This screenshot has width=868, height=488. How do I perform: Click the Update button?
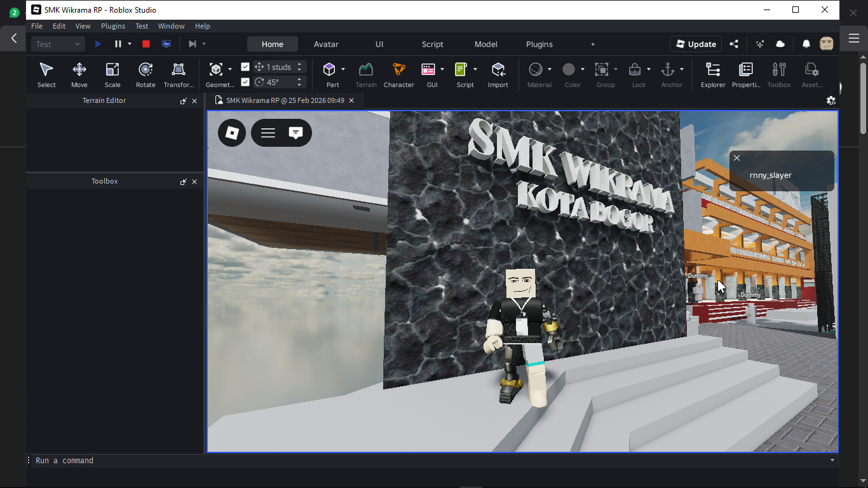click(x=695, y=44)
